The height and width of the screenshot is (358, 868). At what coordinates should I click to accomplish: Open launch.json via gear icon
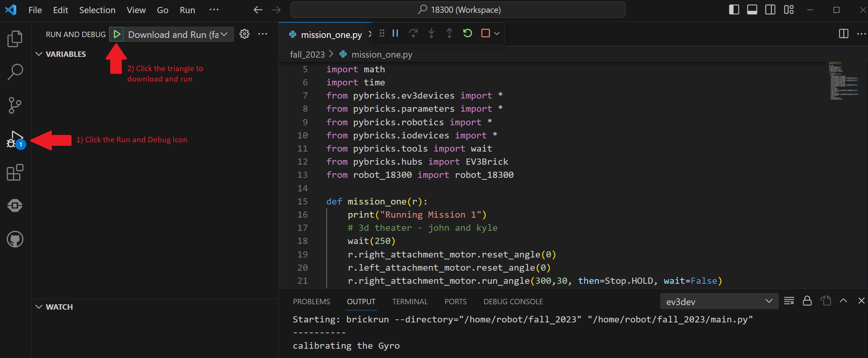[x=244, y=34]
